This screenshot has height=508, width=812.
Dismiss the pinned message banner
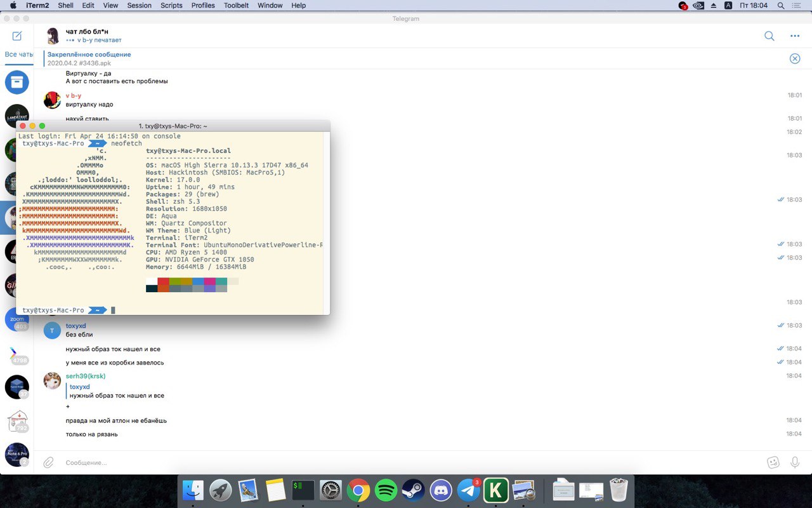[x=795, y=58]
